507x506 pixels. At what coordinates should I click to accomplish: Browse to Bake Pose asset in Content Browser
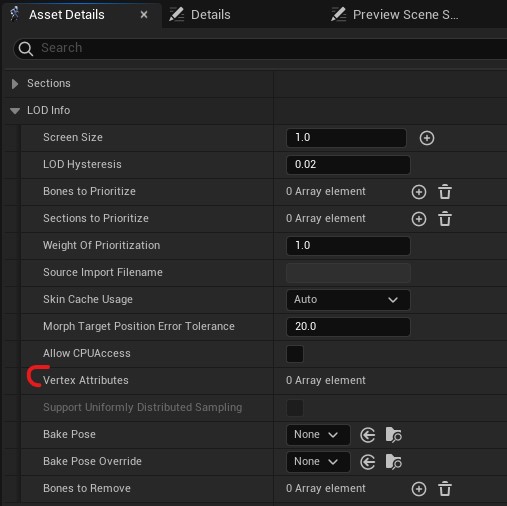393,435
